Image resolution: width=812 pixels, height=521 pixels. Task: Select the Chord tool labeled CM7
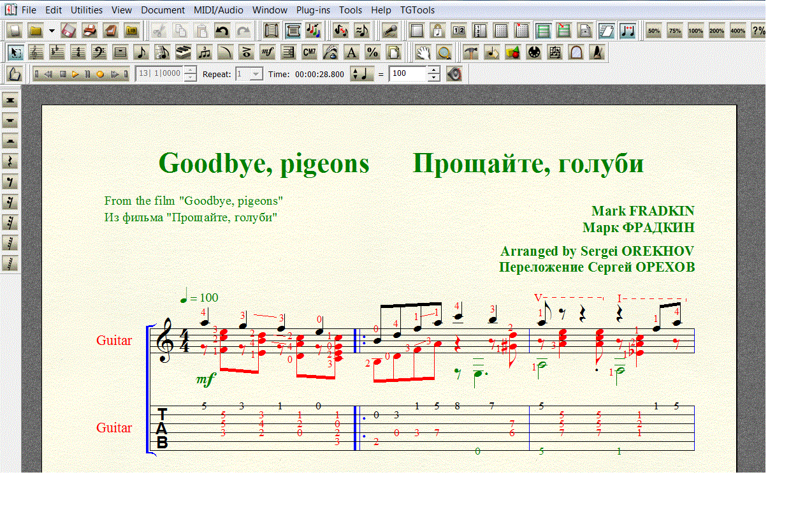tap(309, 52)
